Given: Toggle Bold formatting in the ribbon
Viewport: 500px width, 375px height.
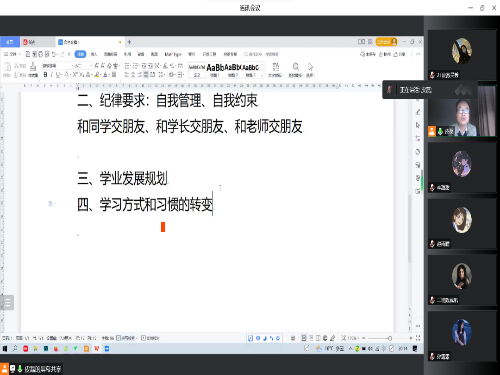Looking at the screenshot, I should (x=45, y=75).
